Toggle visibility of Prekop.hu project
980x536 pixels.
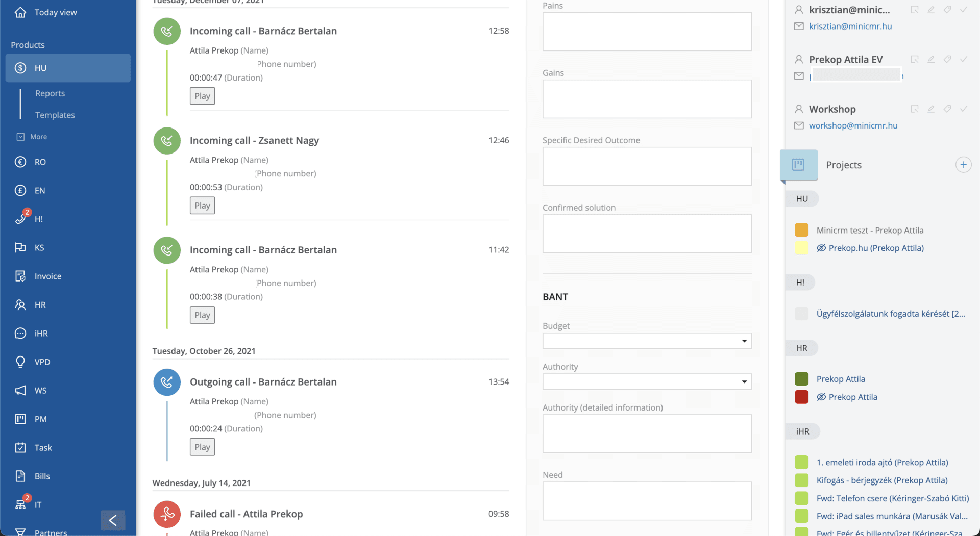tap(821, 248)
